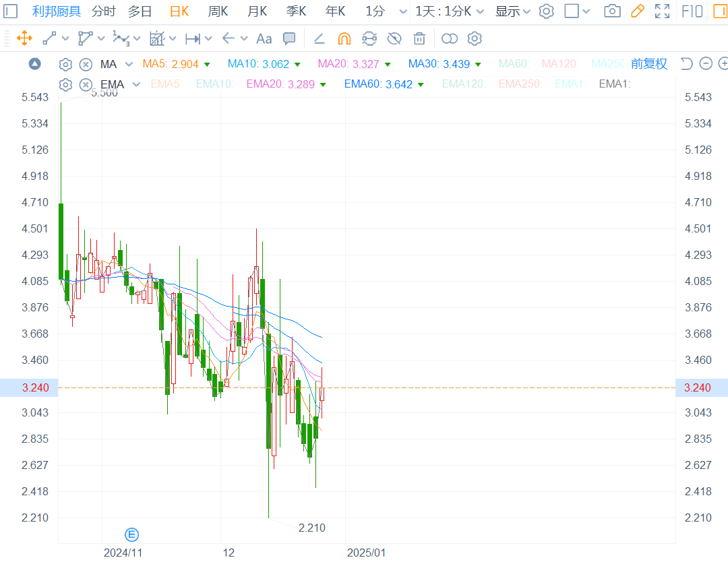The height and width of the screenshot is (562, 728).
Task: Toggle MA5 line visibility
Action: pyautogui.click(x=176, y=64)
